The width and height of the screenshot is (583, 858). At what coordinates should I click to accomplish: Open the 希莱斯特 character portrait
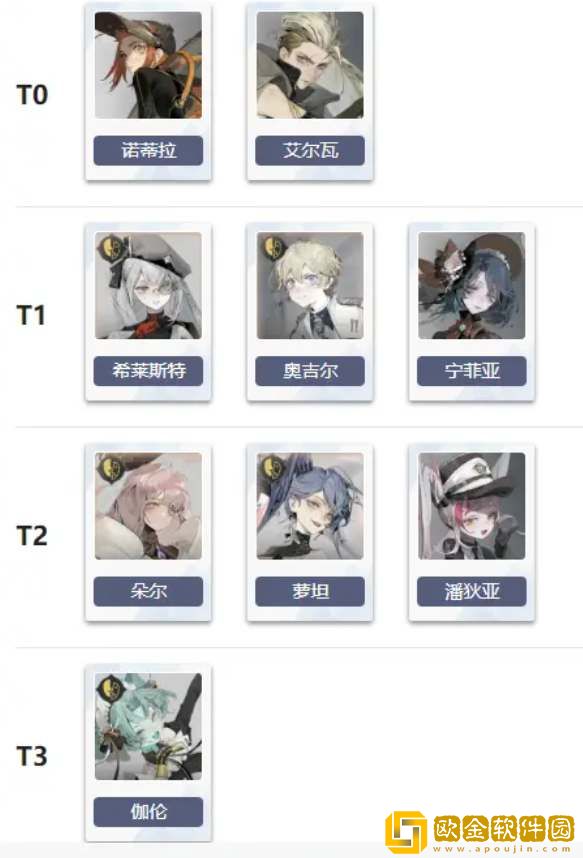coord(148,286)
